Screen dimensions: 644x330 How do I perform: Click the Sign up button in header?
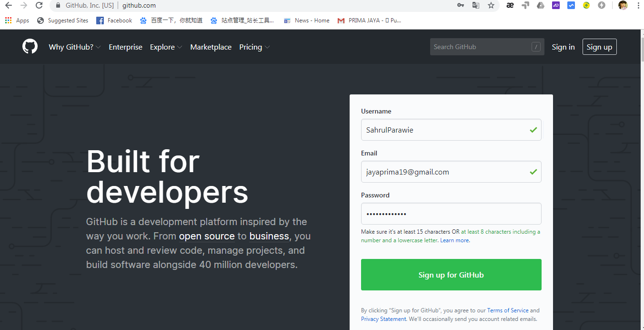tap(600, 47)
